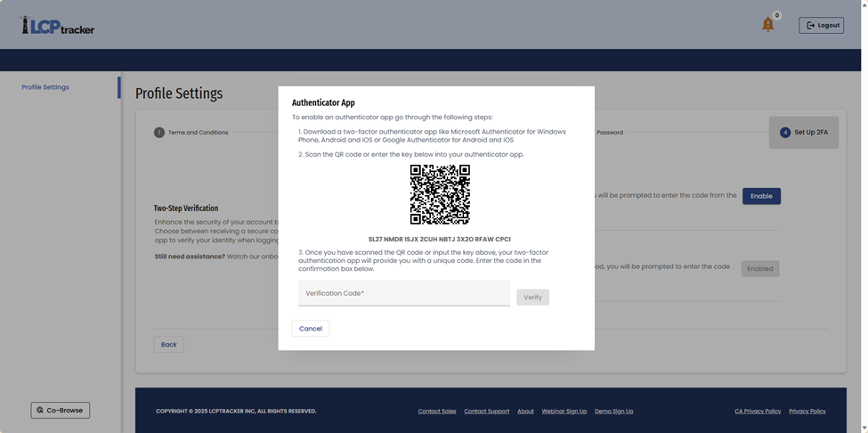
Task: Select the Set Up 2FA step
Action: (x=804, y=133)
